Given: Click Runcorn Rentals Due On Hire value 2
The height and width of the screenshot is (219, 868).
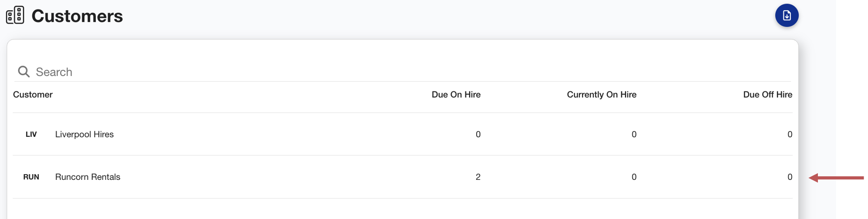Looking at the screenshot, I should tap(478, 177).
